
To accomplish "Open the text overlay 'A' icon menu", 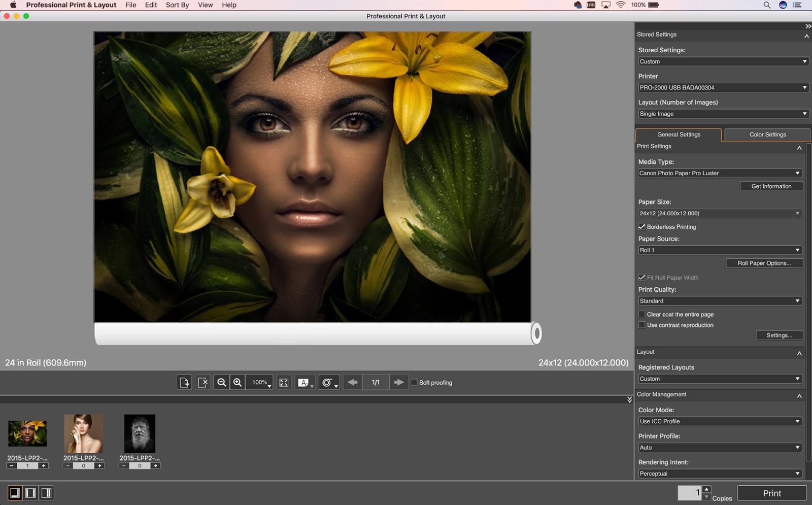I will pos(305,382).
